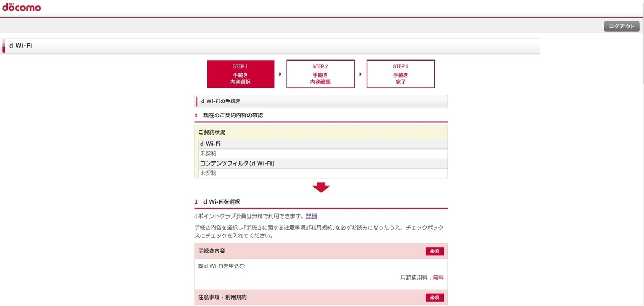
Task: Toggle the d Wi-Fiを申込む checkbox
Action: point(201,266)
